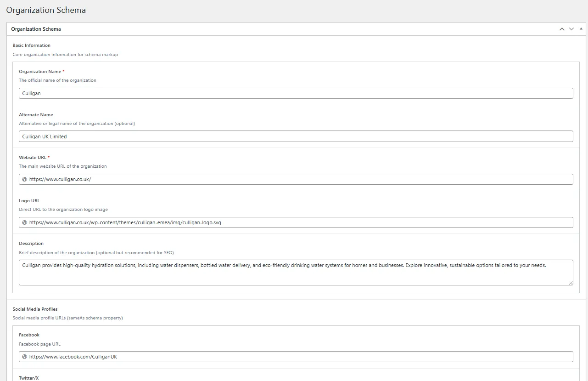Click the globe icon in the Logo URL field

point(24,222)
